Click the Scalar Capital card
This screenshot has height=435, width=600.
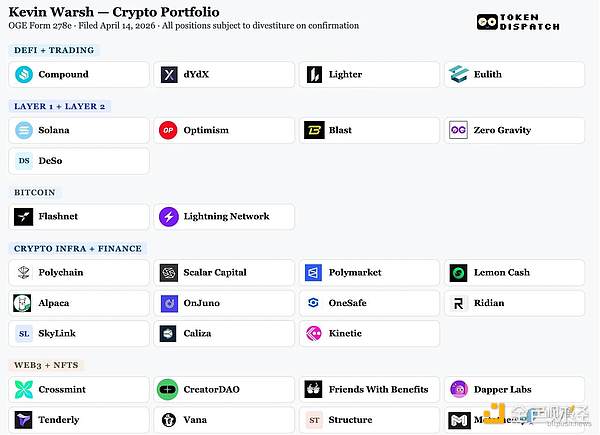point(224,272)
